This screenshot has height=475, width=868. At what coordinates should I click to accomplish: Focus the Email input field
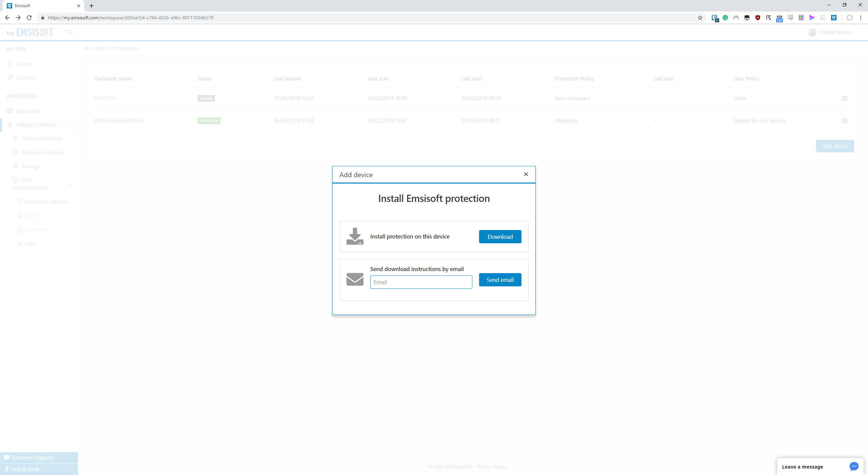(x=421, y=282)
